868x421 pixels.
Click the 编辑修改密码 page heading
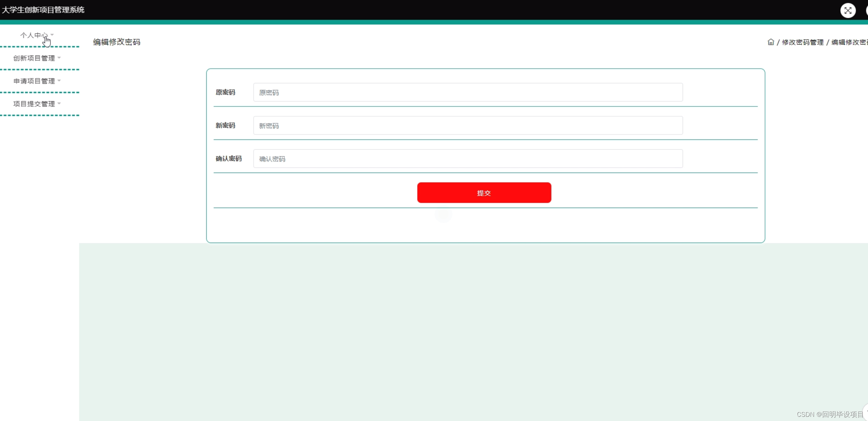point(117,42)
